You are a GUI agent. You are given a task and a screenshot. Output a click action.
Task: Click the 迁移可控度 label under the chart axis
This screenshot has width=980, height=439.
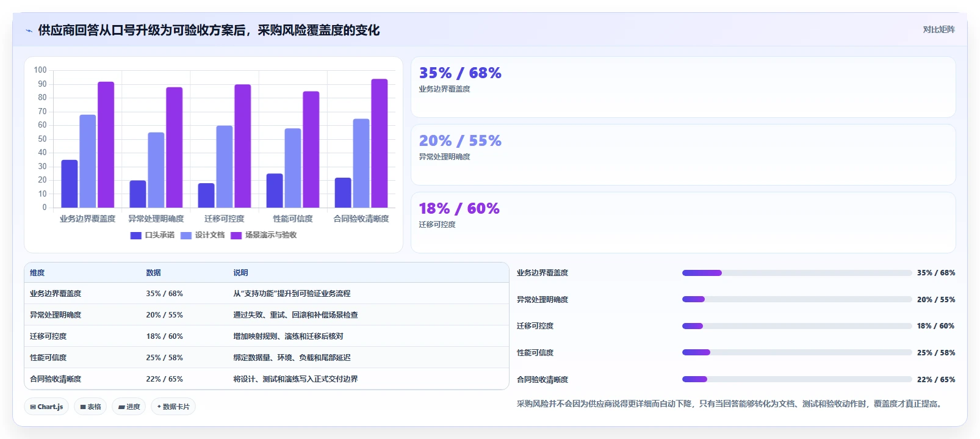(225, 219)
